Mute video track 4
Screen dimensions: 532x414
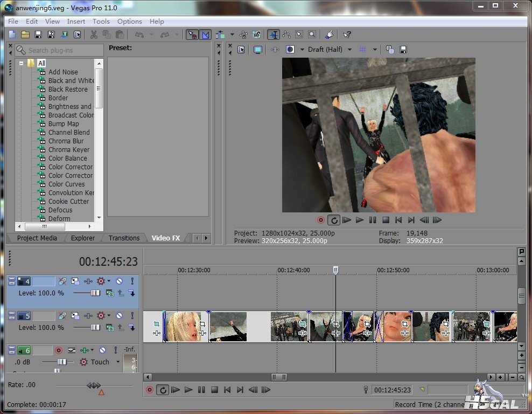click(119, 281)
